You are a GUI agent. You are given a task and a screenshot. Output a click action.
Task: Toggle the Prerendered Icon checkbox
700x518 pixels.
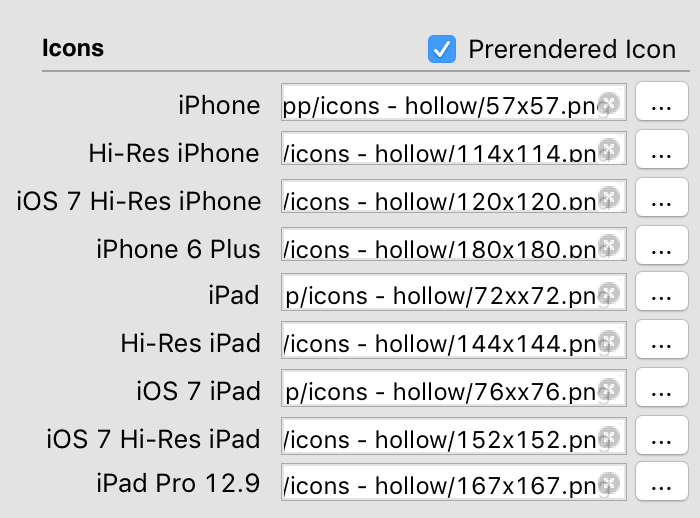pos(442,49)
